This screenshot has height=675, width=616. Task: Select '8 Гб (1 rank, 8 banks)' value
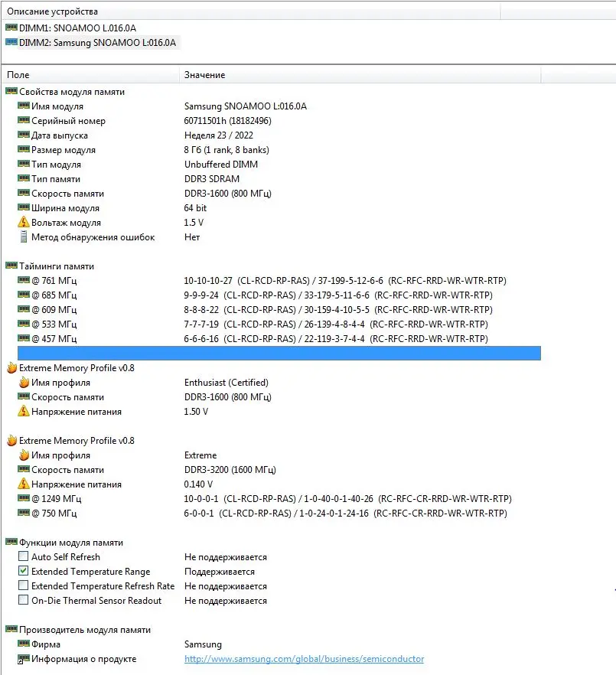[227, 150]
